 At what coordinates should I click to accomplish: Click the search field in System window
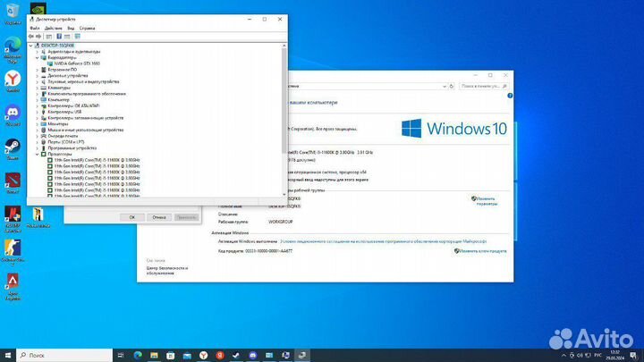click(483, 86)
